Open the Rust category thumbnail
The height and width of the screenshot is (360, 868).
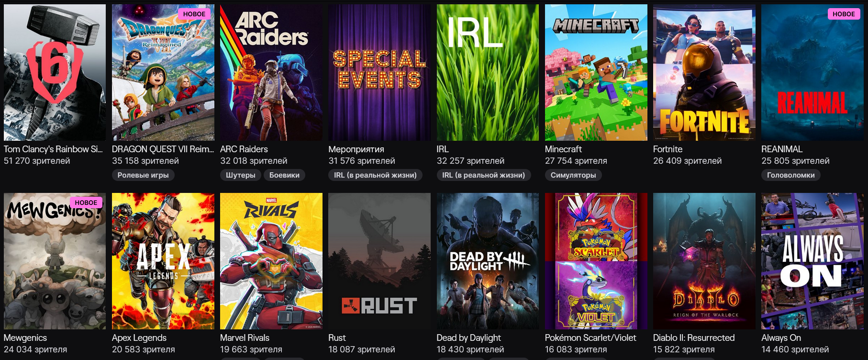pos(379,261)
